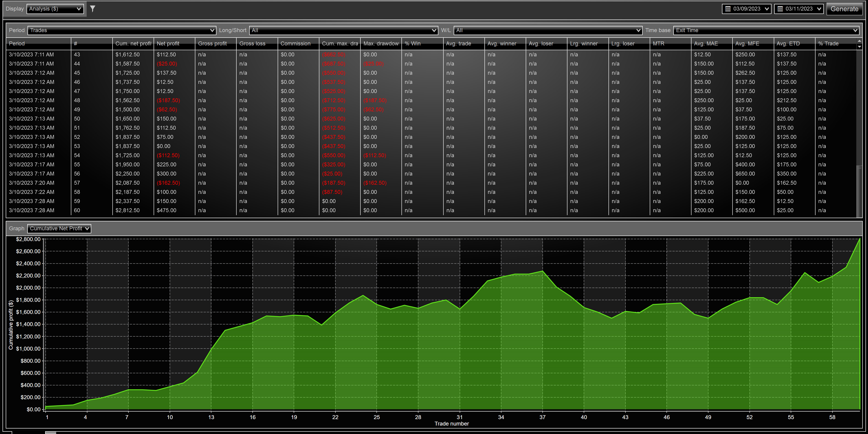Click the table scrollbar up arrow
Screen dimensions: 868x434
[859, 41]
